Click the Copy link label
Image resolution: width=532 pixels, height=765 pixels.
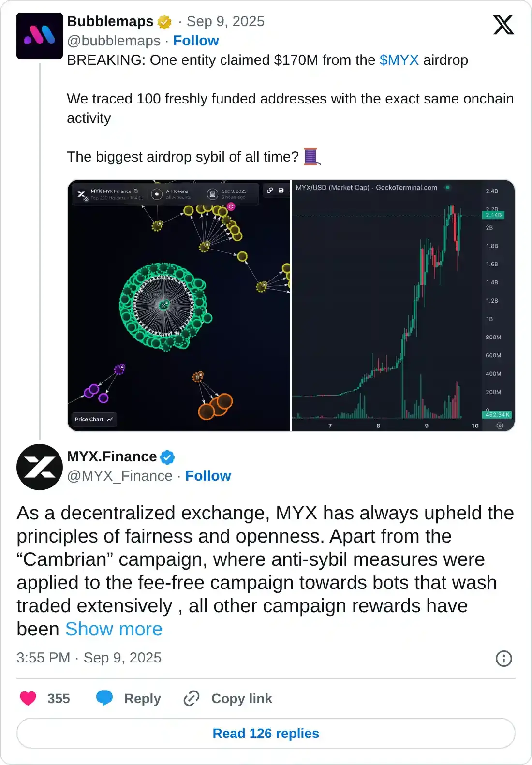(x=241, y=698)
